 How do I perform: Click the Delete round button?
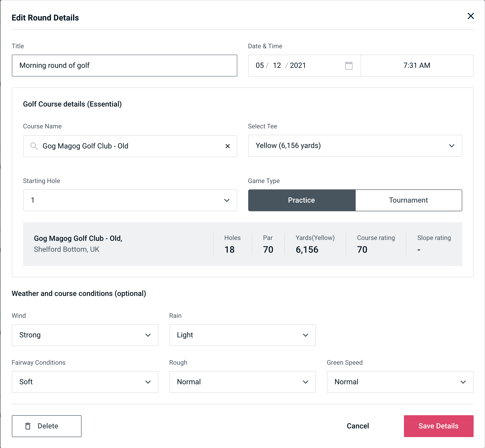(46, 426)
